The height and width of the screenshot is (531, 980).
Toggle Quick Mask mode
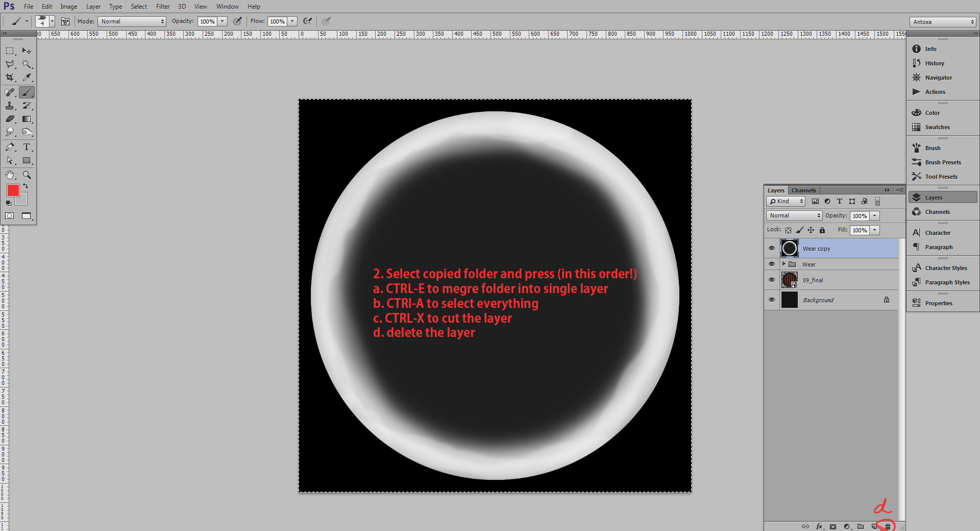pyautogui.click(x=10, y=216)
